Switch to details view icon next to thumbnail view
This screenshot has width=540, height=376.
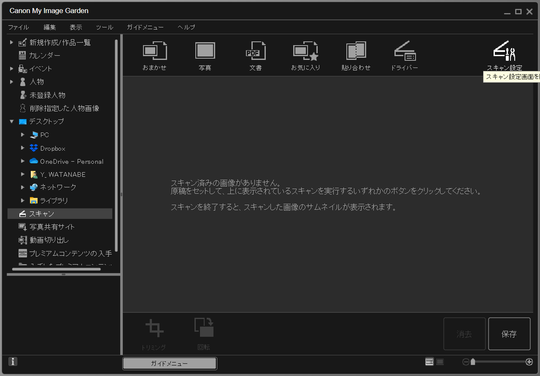coord(440,362)
